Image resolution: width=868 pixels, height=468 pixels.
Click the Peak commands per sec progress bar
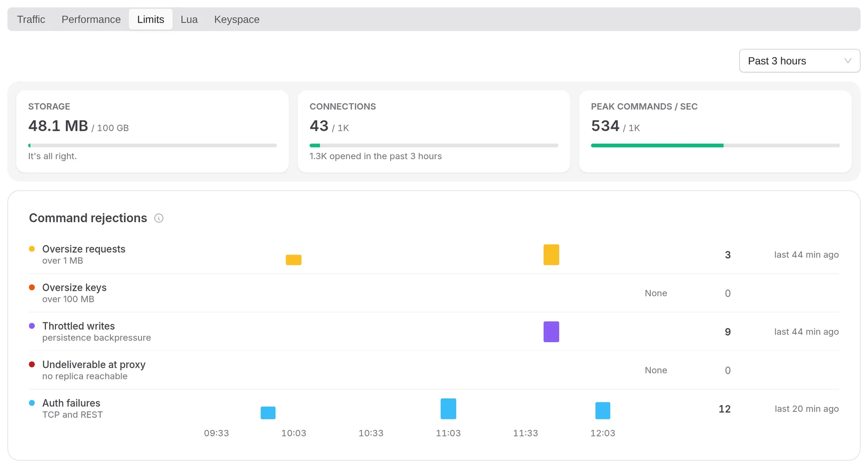tap(715, 146)
